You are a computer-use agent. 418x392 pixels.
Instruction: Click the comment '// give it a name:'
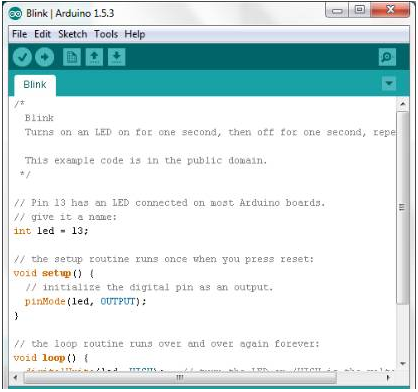coord(65,217)
